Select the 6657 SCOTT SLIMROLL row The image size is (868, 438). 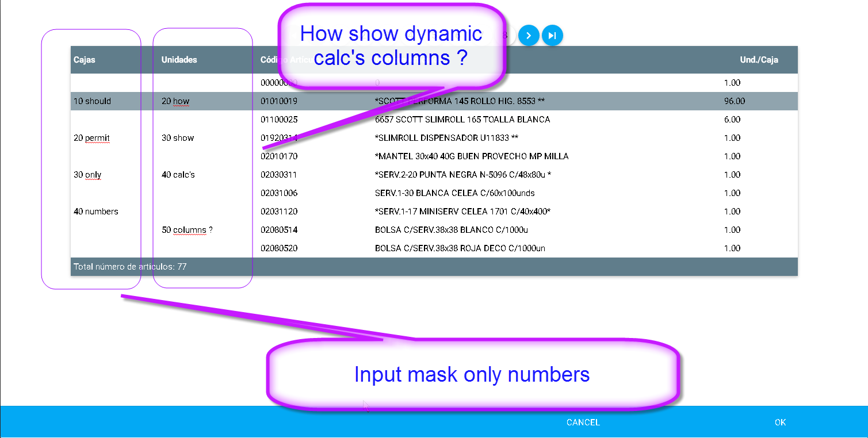[x=460, y=119]
